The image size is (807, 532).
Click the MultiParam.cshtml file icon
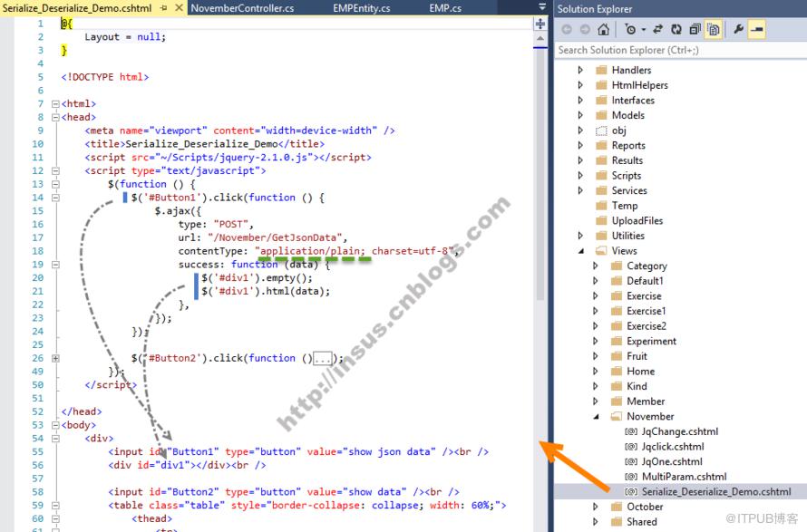pos(631,477)
